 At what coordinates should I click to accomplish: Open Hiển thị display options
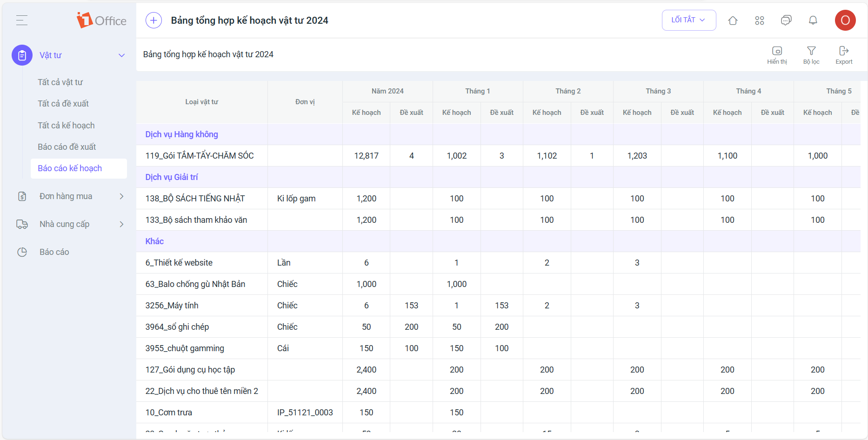click(x=777, y=54)
